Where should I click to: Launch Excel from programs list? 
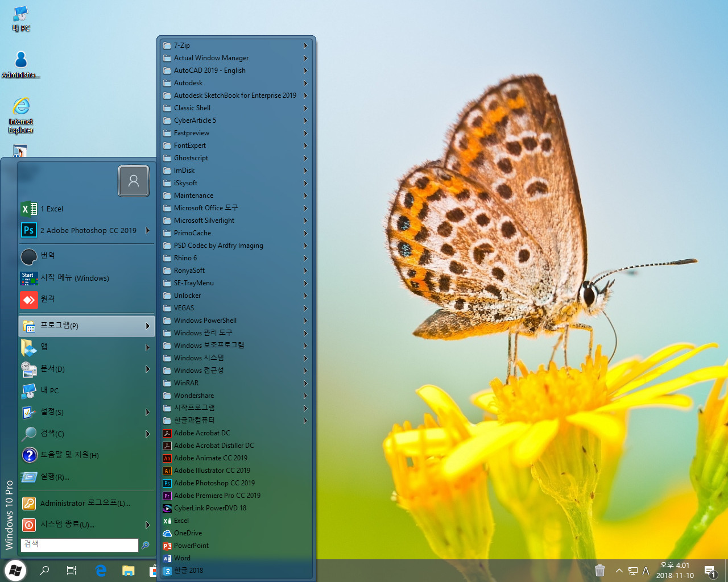235,521
